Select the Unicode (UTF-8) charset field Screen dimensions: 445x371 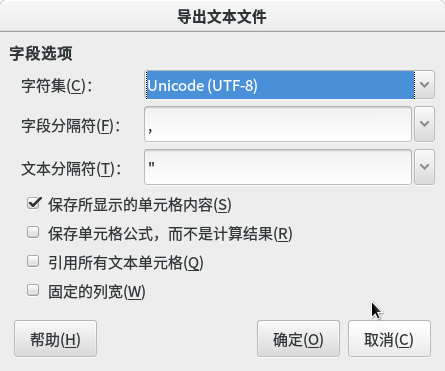point(279,85)
